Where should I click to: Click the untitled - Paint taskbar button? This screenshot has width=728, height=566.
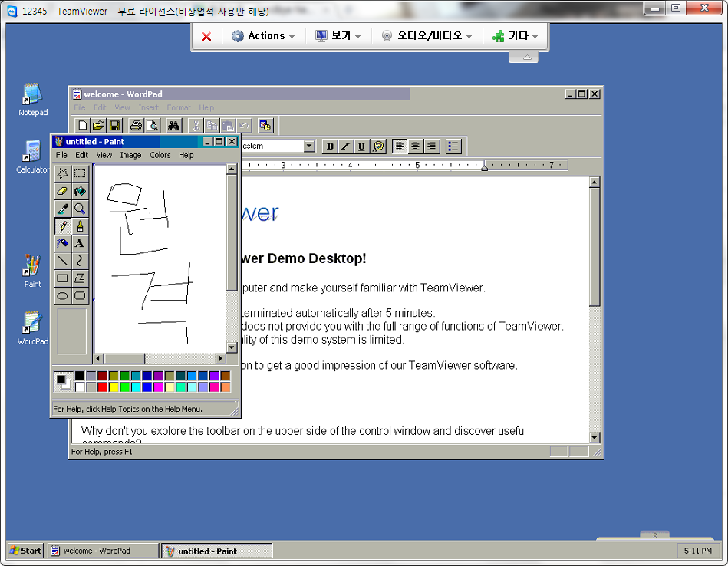tap(216, 551)
